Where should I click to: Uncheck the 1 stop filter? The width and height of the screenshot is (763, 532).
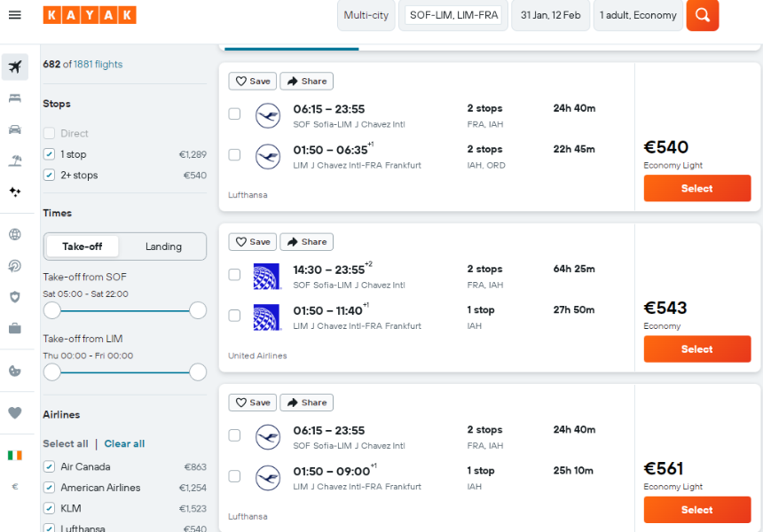[x=49, y=154]
